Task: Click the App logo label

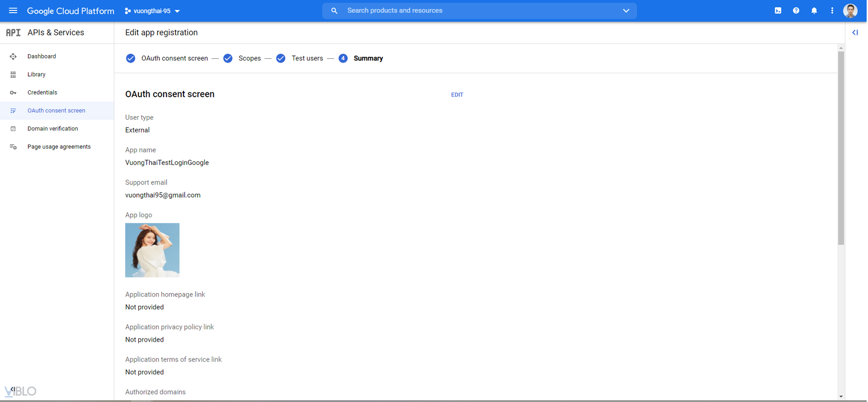Action: point(138,215)
